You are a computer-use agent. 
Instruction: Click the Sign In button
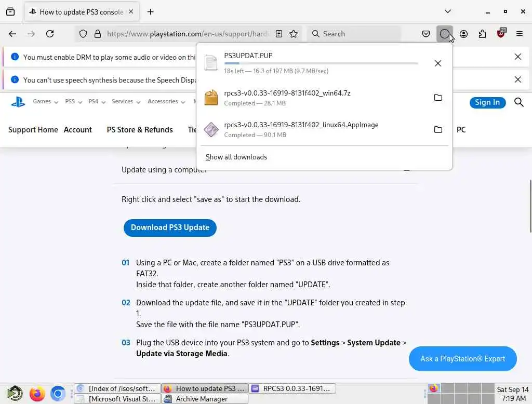pos(487,102)
